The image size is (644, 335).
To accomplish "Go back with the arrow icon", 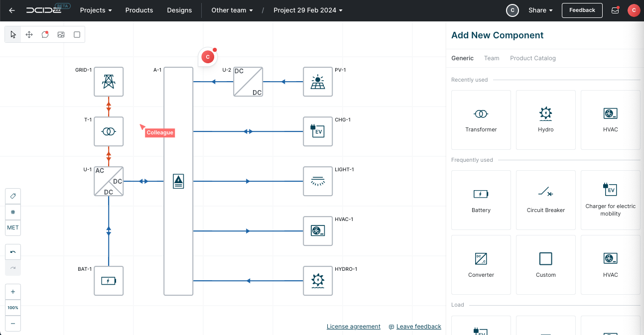I will [12, 10].
